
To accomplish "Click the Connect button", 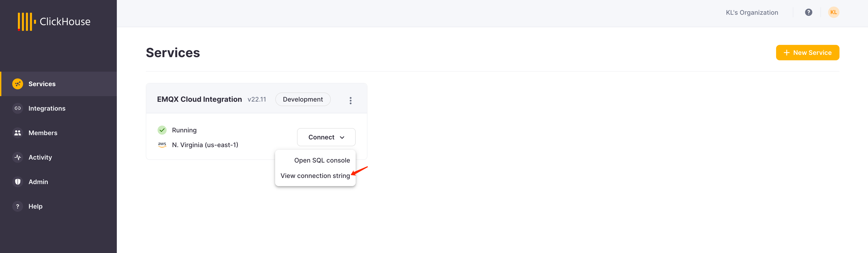I will coord(326,137).
